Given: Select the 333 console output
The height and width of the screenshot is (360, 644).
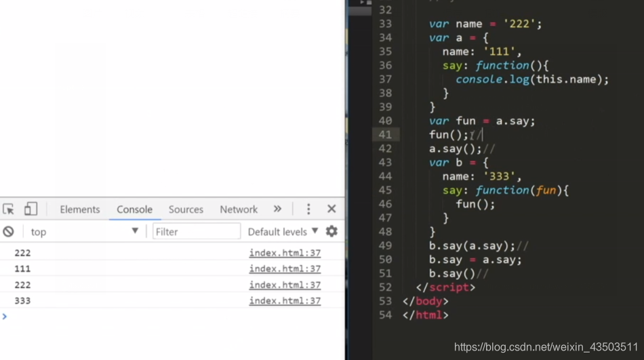Looking at the screenshot, I should click(x=22, y=301).
